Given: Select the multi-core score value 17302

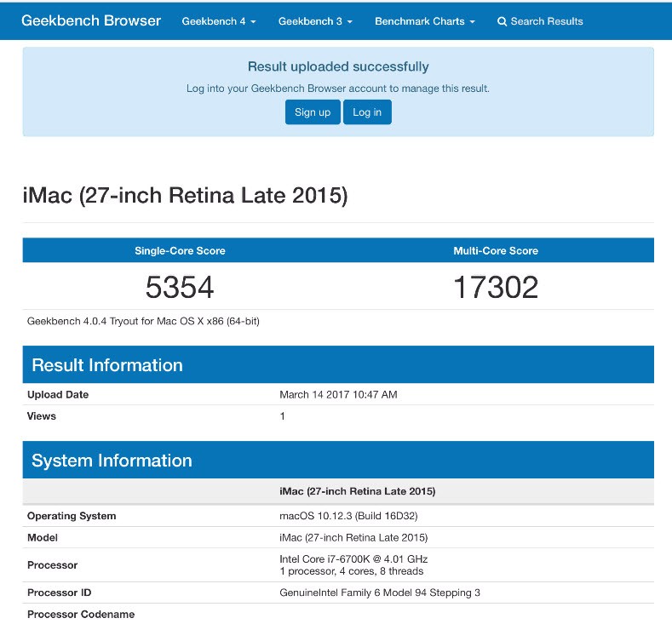Looking at the screenshot, I should point(496,288).
